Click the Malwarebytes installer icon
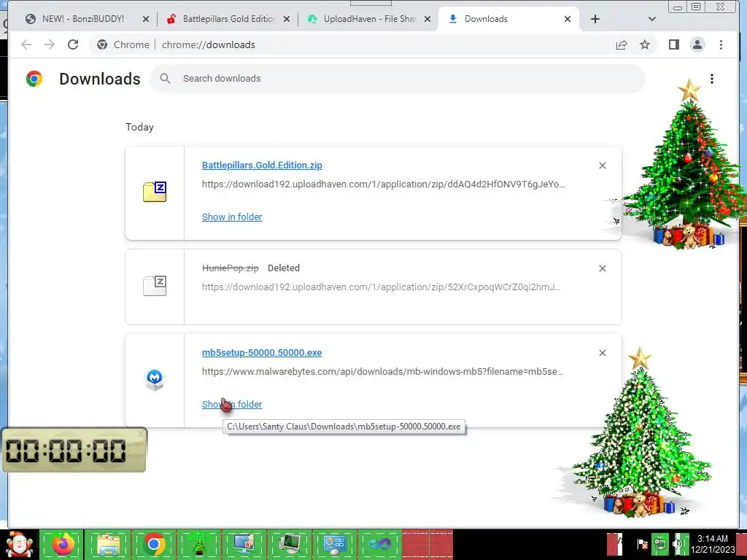The image size is (747, 560). [155, 380]
